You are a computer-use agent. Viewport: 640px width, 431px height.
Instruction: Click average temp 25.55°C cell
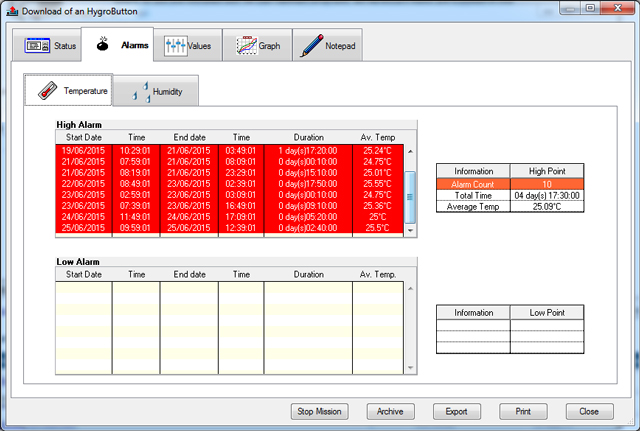(x=378, y=184)
